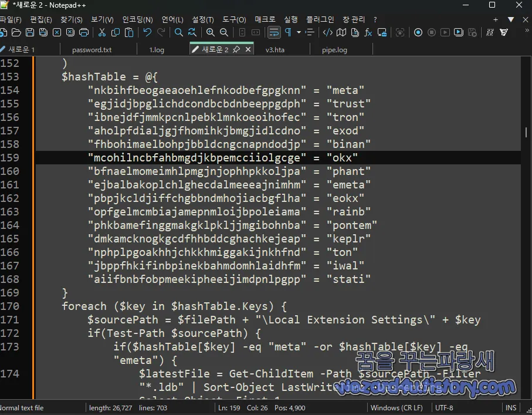
Task: Open the 보기(V) menu
Action: click(x=102, y=20)
